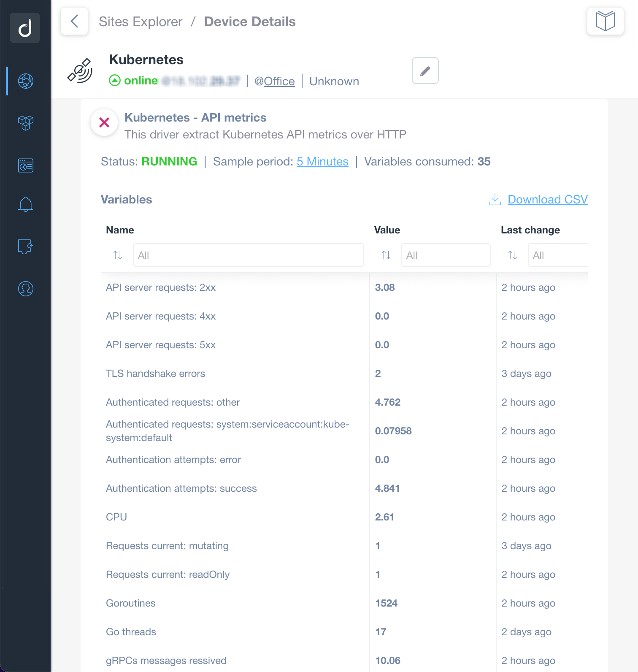This screenshot has width=638, height=672.
Task: Click value 2.61 for CPU
Action: (384, 517)
